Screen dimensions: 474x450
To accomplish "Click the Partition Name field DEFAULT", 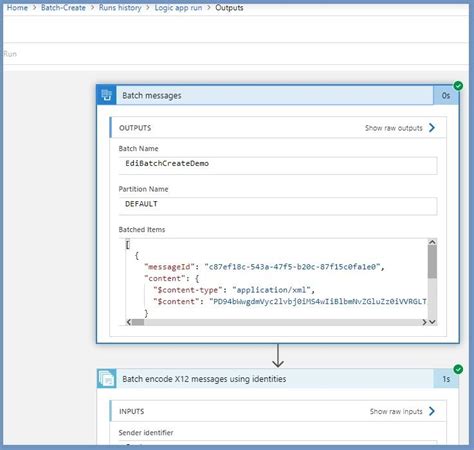I will [x=278, y=206].
